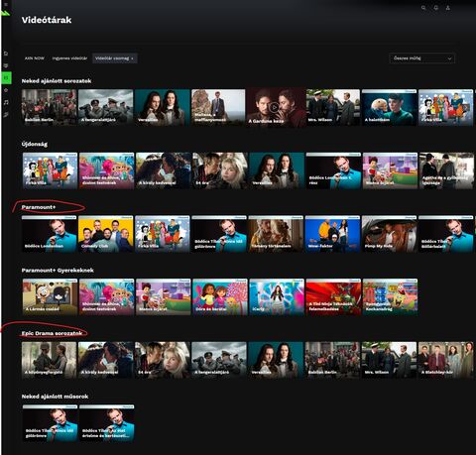The height and width of the screenshot is (455, 476).
Task: Expand the Összes műfaj genre dropdown
Action: pos(421,58)
